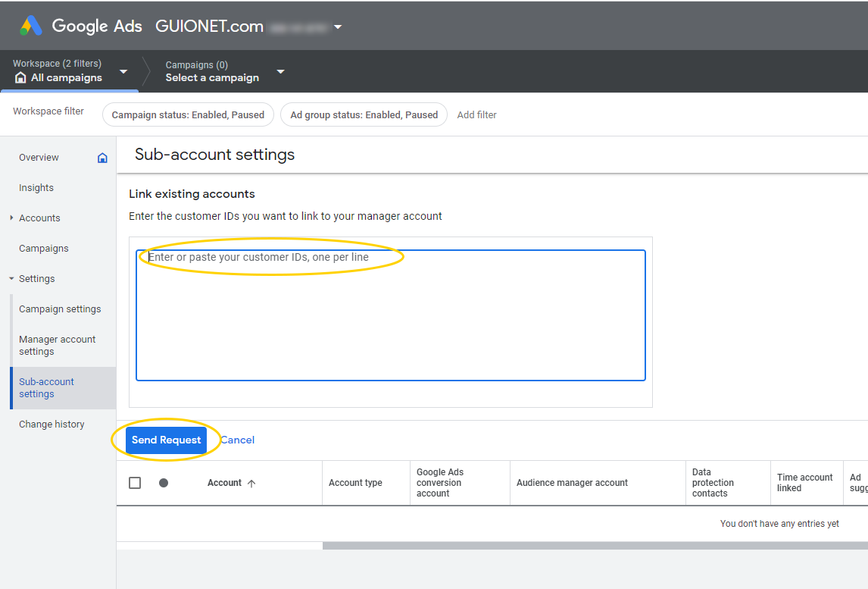Image resolution: width=868 pixels, height=589 pixels.
Task: Click the Send Request button
Action: pyautogui.click(x=166, y=440)
